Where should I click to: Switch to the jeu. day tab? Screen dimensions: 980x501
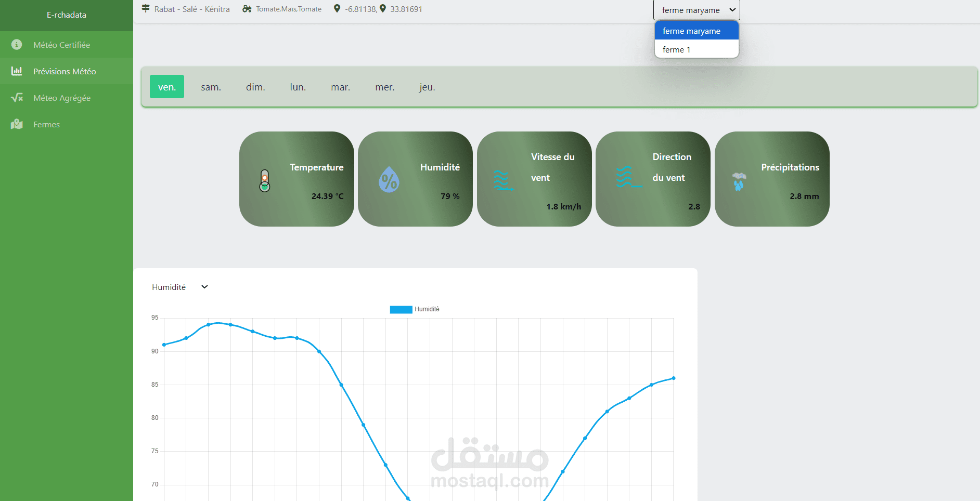point(427,87)
